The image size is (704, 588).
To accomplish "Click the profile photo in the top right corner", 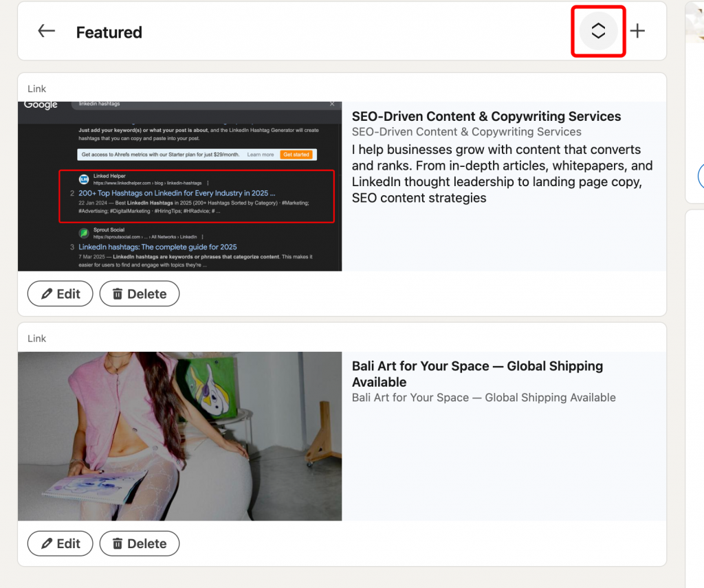I will point(696,21).
